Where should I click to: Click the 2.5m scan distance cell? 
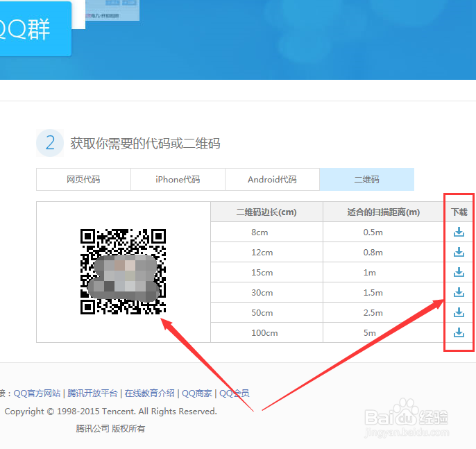tap(384, 313)
